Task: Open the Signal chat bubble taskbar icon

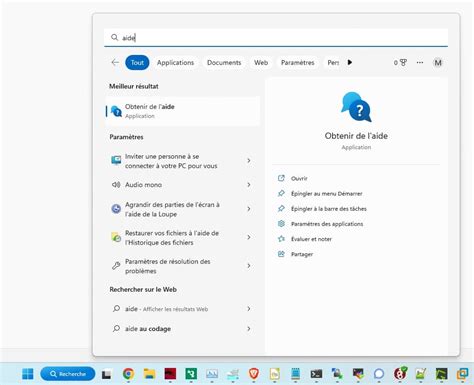Action: (379, 374)
